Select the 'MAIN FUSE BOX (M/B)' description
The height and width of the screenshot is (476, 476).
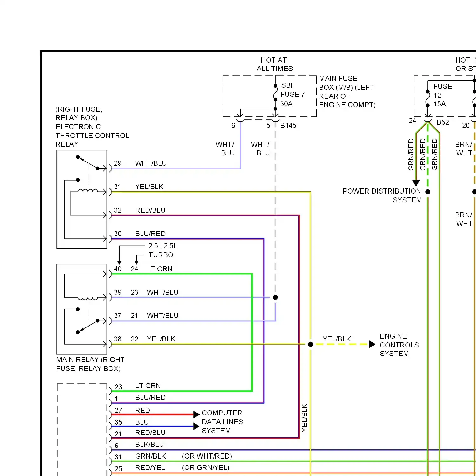tap(347, 92)
